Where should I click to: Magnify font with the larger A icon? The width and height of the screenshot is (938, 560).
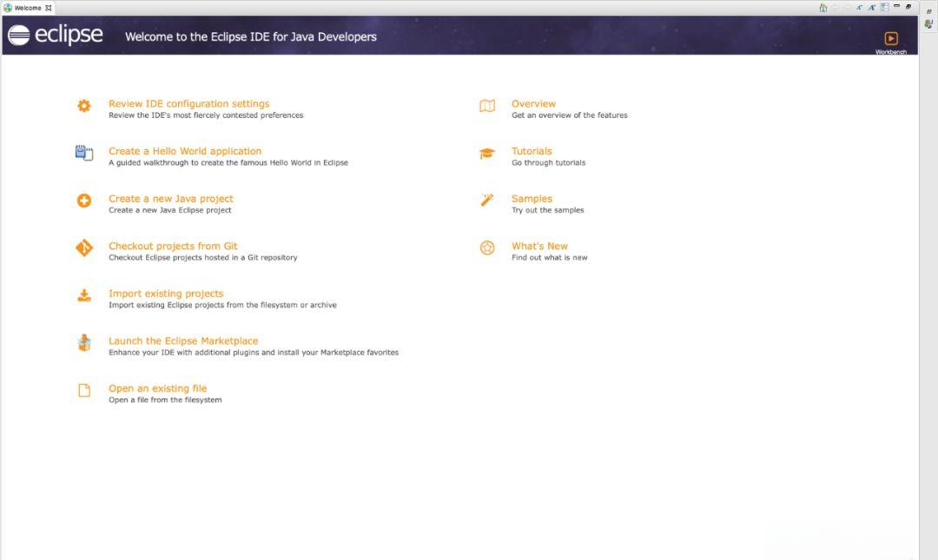click(872, 7)
